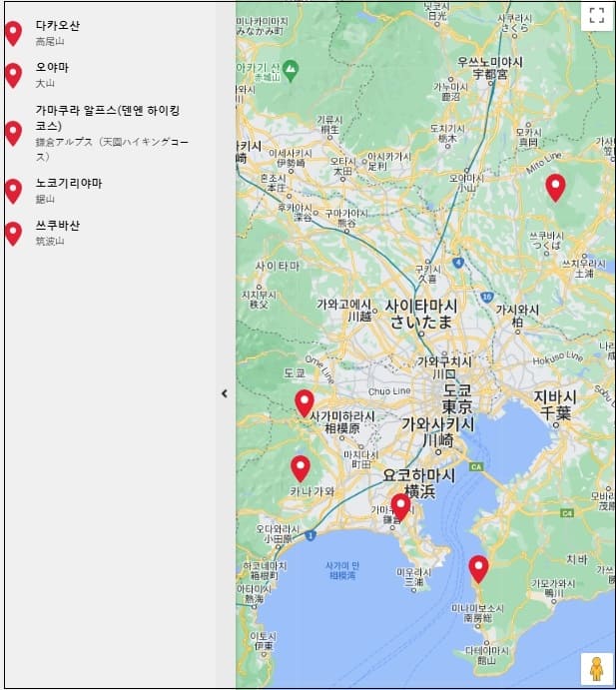
Task: Click the 미나미보소시 南房総 label on map
Action: tap(478, 613)
